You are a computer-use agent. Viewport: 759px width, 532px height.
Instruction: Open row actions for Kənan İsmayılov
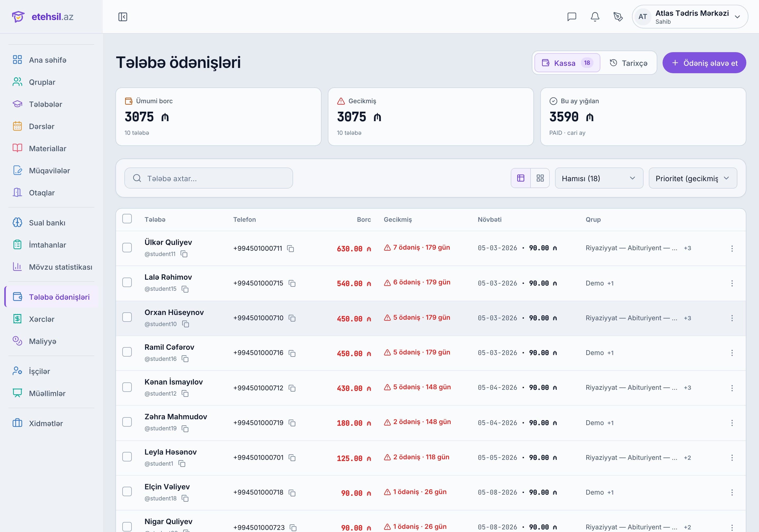point(732,388)
